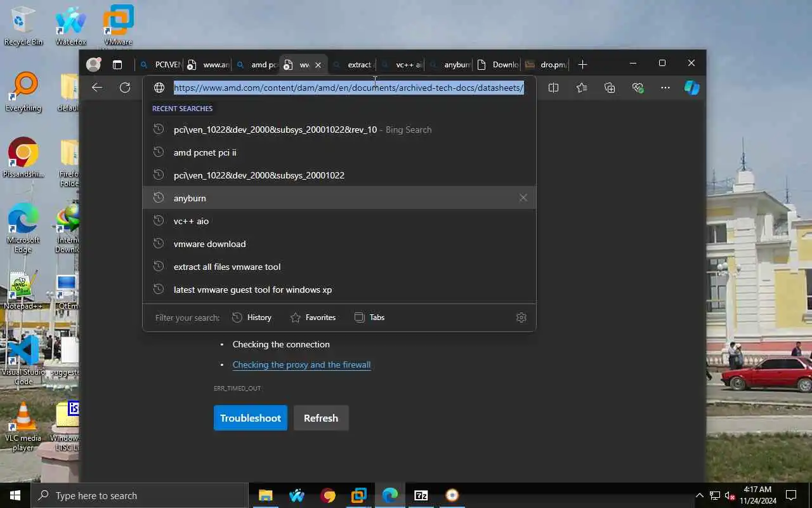Switch to vc++ ai tab
The height and width of the screenshot is (508, 812).
point(401,65)
